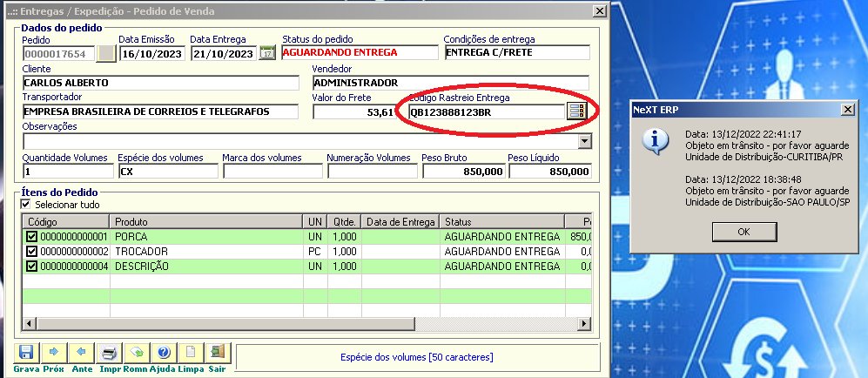
Task: Click the search button next to Pedido
Action: [105, 54]
